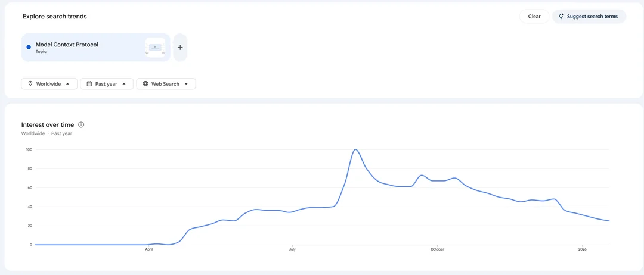The image size is (644, 275).
Task: Click the 2026 label on the time axis
Action: 582,249
